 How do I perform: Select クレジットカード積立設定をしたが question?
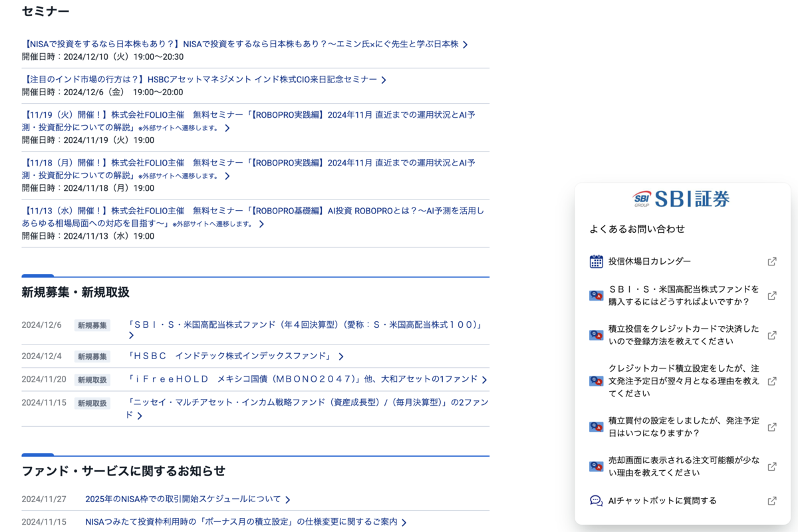tap(684, 381)
